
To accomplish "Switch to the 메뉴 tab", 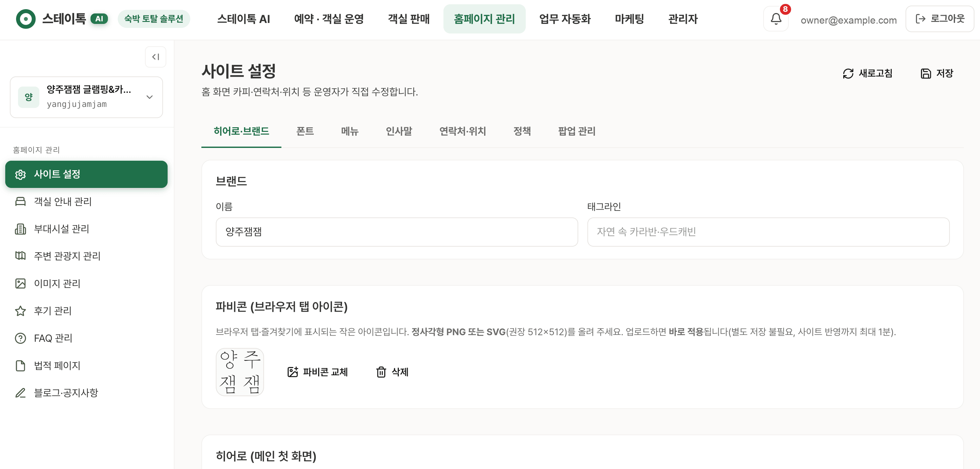I will [350, 131].
